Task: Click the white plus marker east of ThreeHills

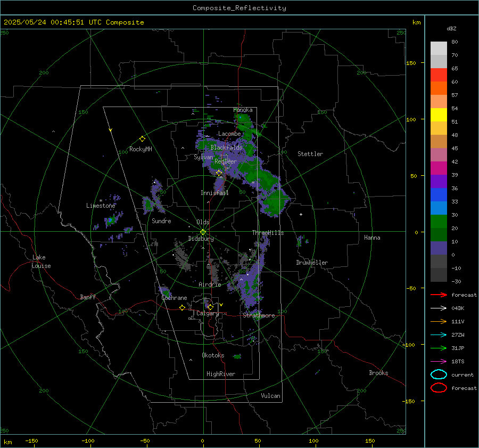Action: tap(301, 214)
